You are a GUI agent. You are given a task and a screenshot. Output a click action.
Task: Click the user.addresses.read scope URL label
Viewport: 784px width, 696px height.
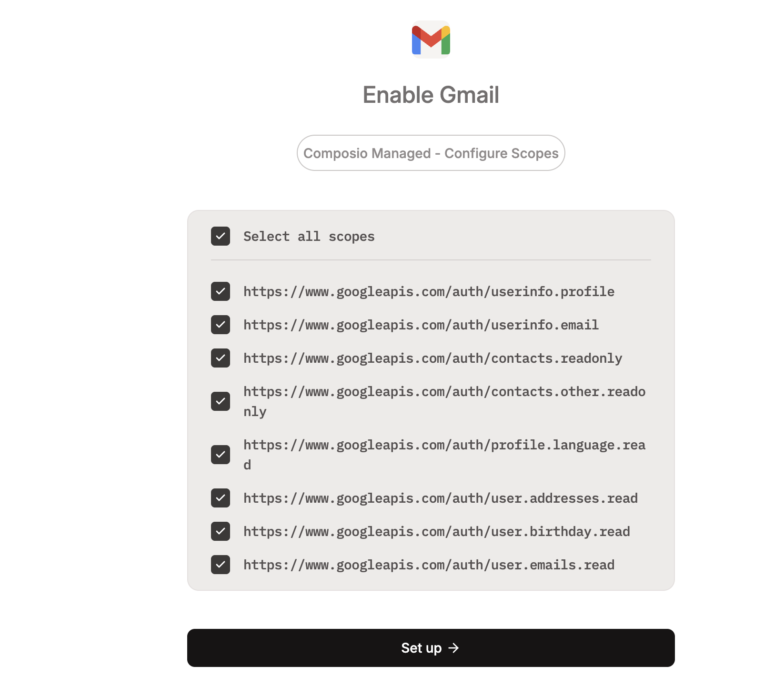coord(440,498)
